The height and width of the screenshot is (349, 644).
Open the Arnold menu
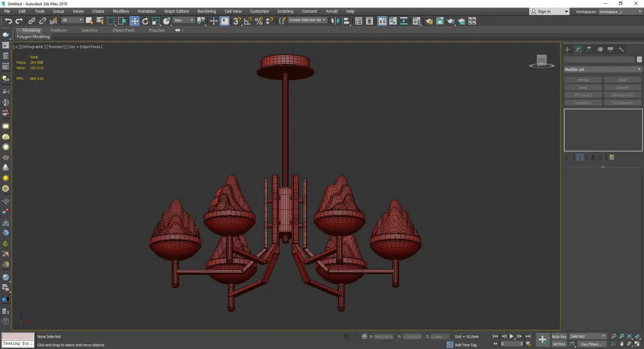coord(332,11)
